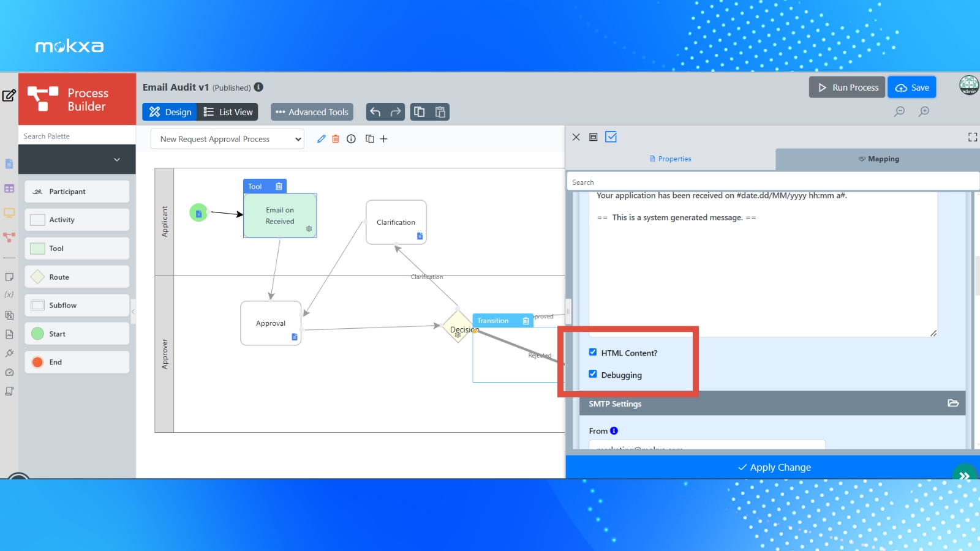Screen dimensions: 980x551
Task: Click the paste clipboard icon in toolbar
Action: tap(440, 112)
